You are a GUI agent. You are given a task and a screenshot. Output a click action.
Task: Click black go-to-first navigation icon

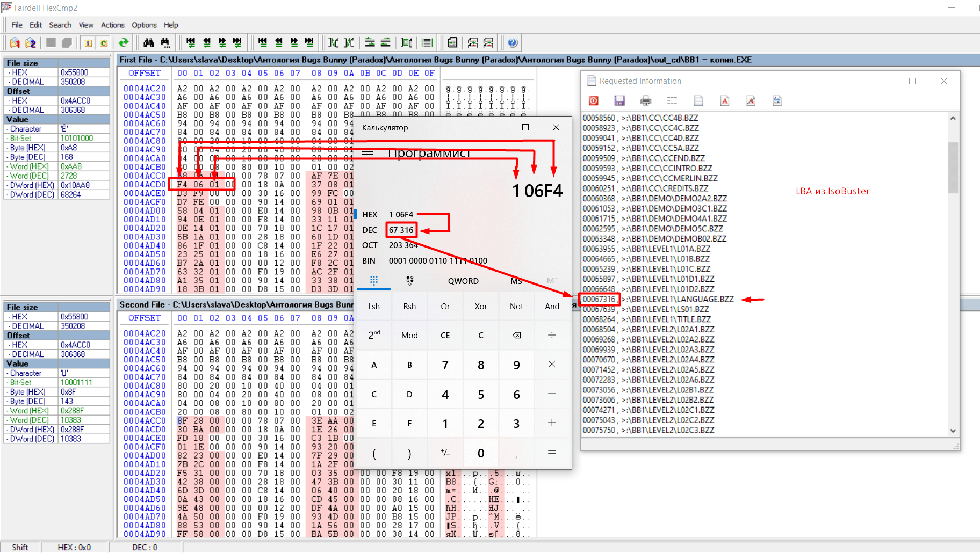click(x=263, y=42)
